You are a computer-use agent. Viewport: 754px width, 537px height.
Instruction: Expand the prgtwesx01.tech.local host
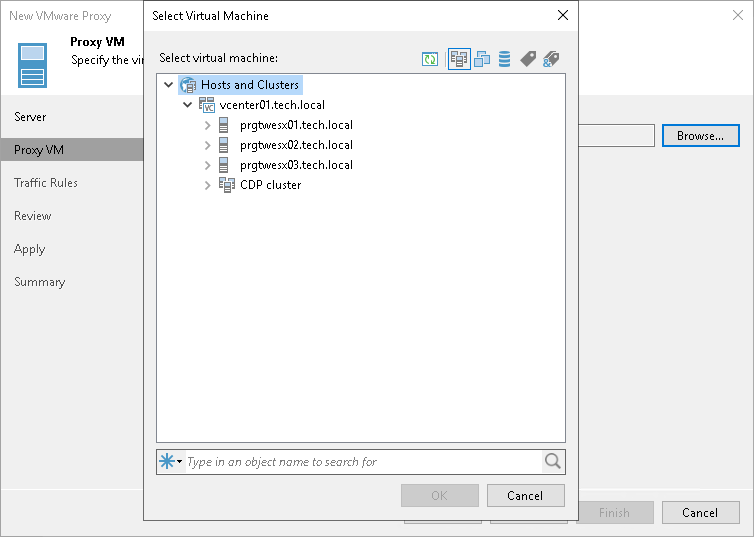click(207, 125)
